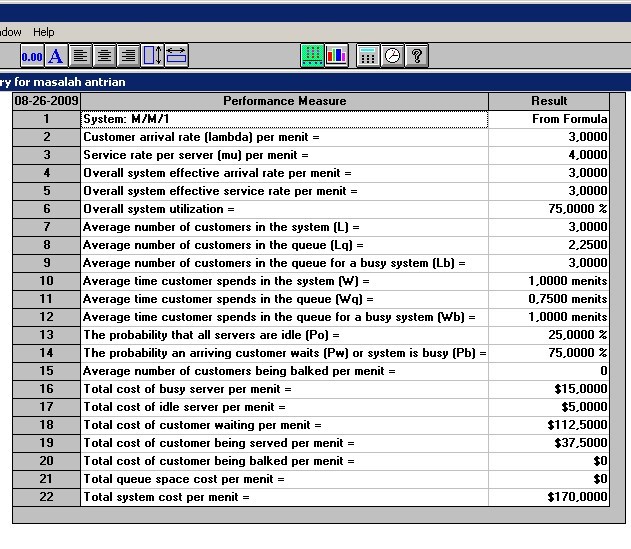
Task: Click the clock toolbar icon
Action: pos(392,56)
